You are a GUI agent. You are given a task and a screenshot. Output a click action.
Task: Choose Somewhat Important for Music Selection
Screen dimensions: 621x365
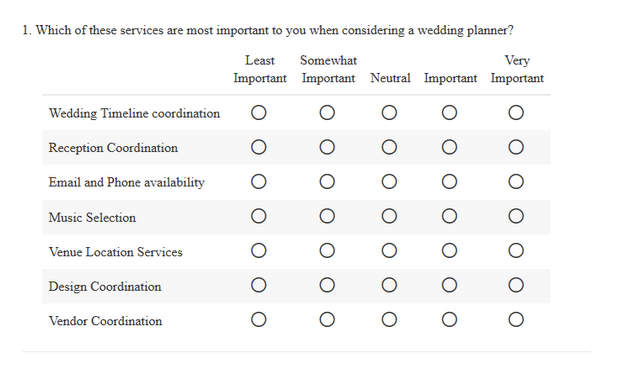click(327, 216)
